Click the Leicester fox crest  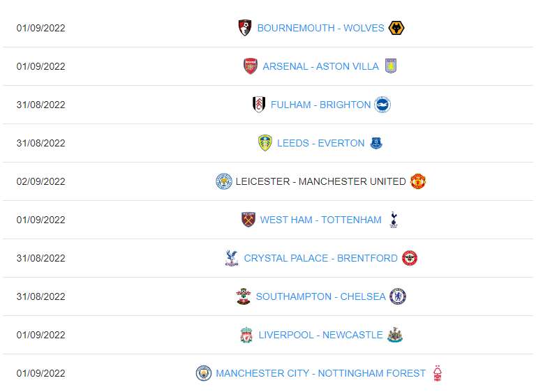tap(223, 181)
